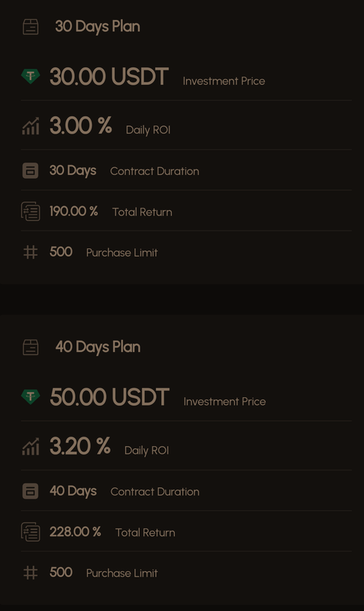The width and height of the screenshot is (364, 611).
Task: Click the 3.20 % Daily ROI value
Action: [80, 446]
